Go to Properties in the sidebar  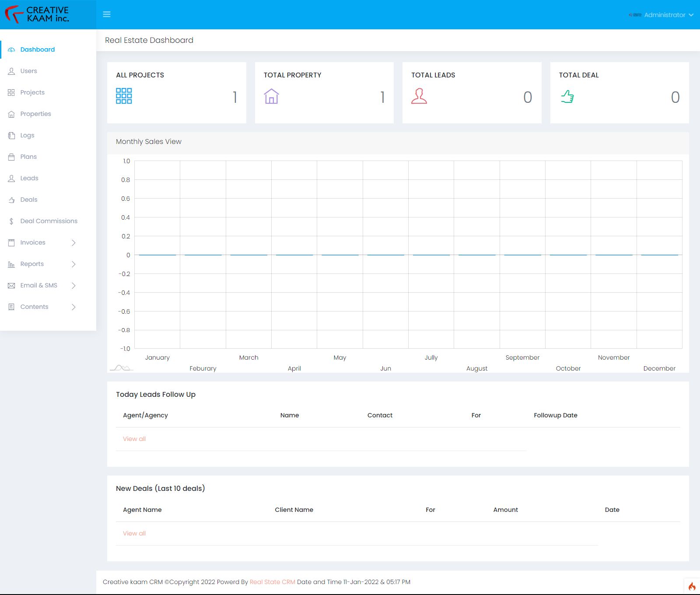click(x=35, y=114)
